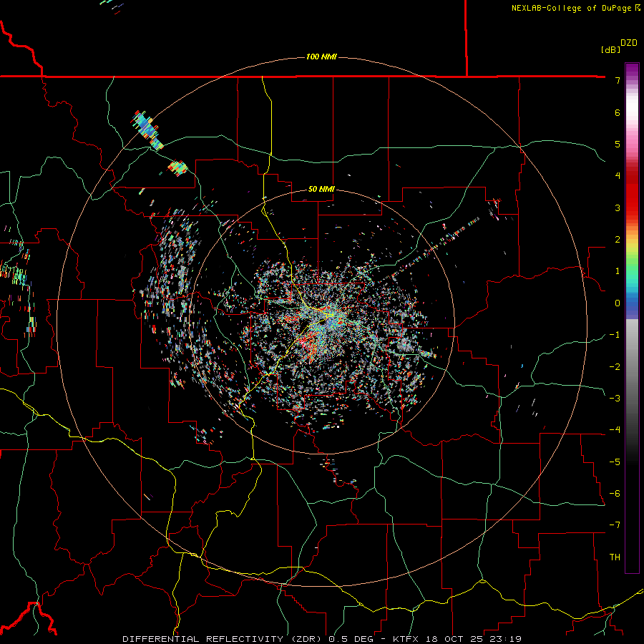Click the 6 value on color scale

[618, 112]
